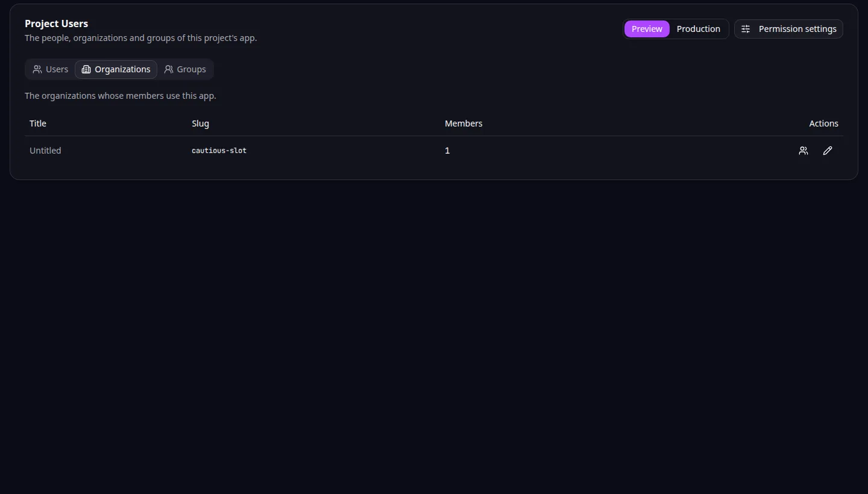Select the Organizations tab
The height and width of the screenshot is (494, 868).
coord(116,69)
